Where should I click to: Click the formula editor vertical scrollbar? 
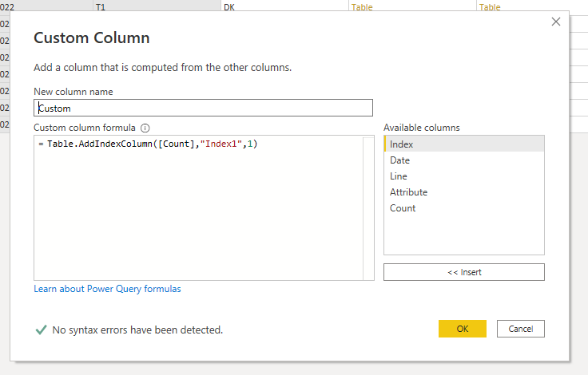(x=368, y=208)
